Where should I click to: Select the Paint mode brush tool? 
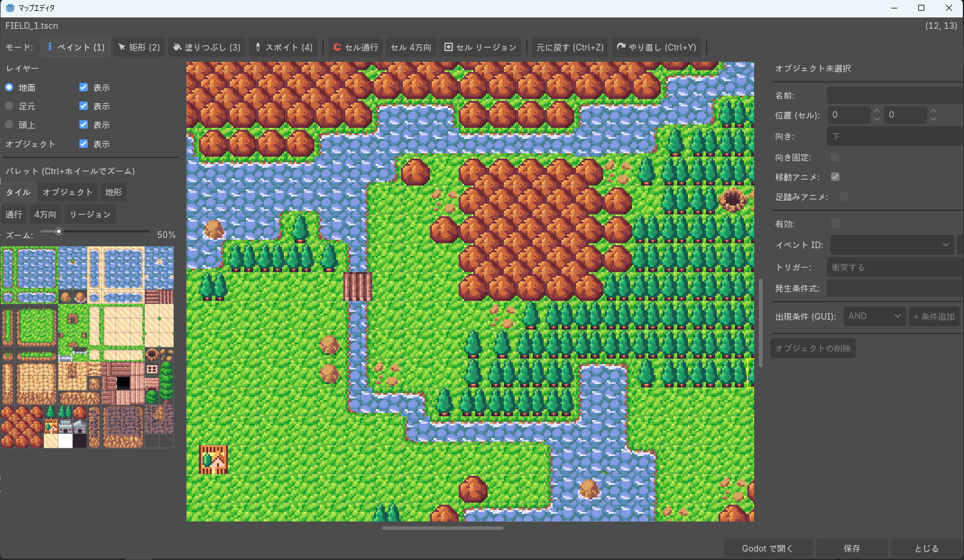(76, 47)
